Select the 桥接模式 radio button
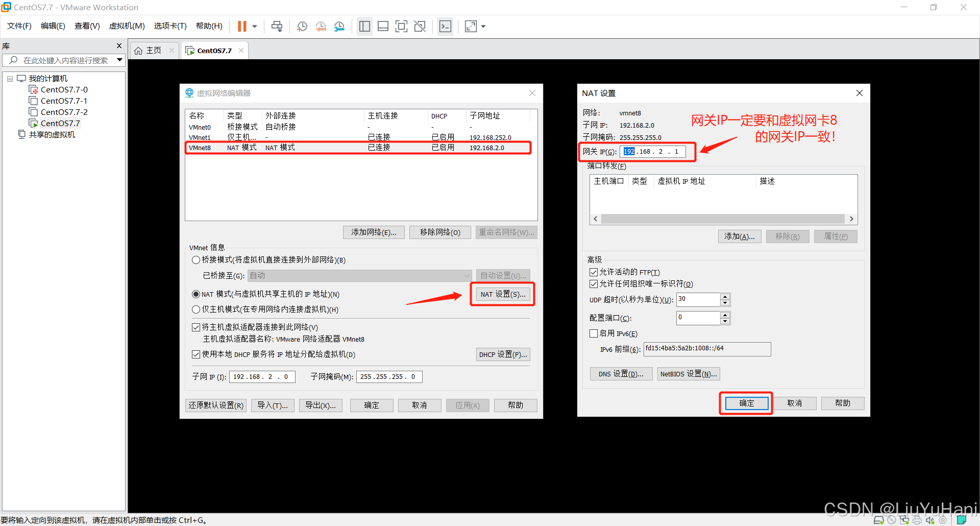980x526 pixels. [x=196, y=260]
